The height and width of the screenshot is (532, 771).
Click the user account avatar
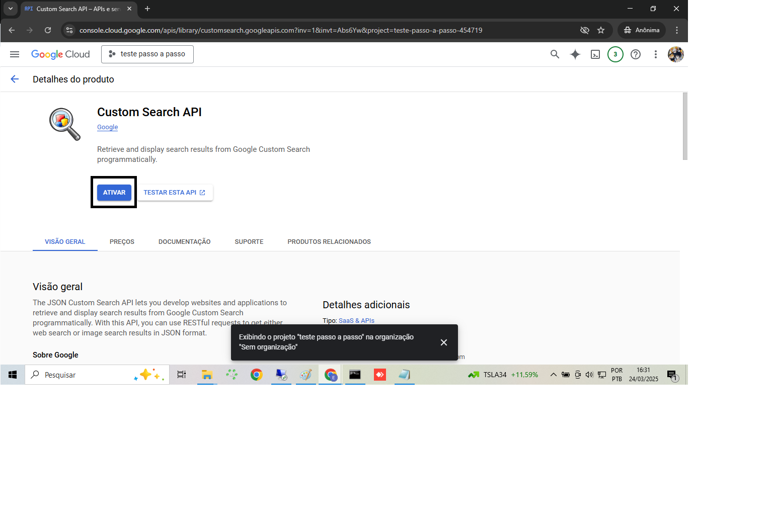point(675,54)
